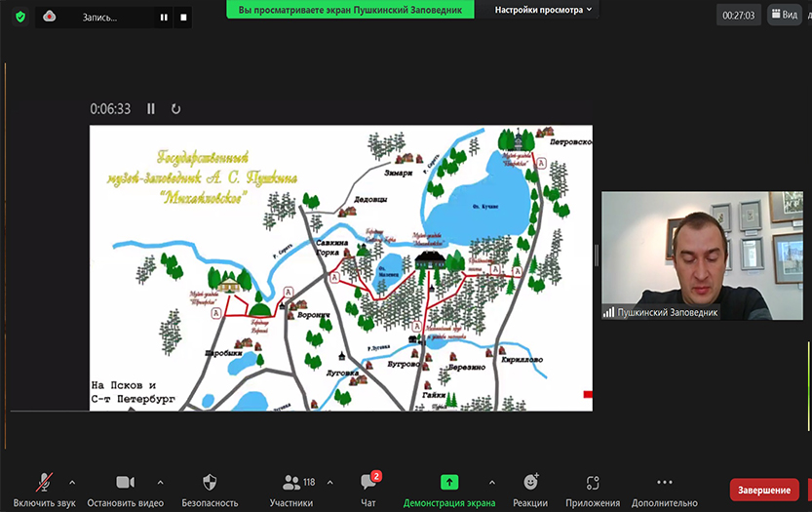Expand video options arrow beside camera
Image resolution: width=812 pixels, height=512 pixels.
click(x=160, y=482)
